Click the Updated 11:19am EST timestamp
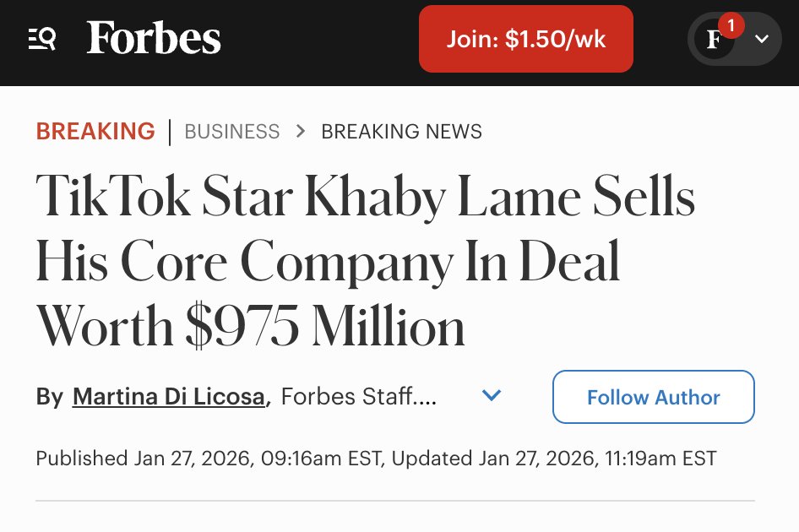Image resolution: width=799 pixels, height=532 pixels. pyautogui.click(x=553, y=459)
